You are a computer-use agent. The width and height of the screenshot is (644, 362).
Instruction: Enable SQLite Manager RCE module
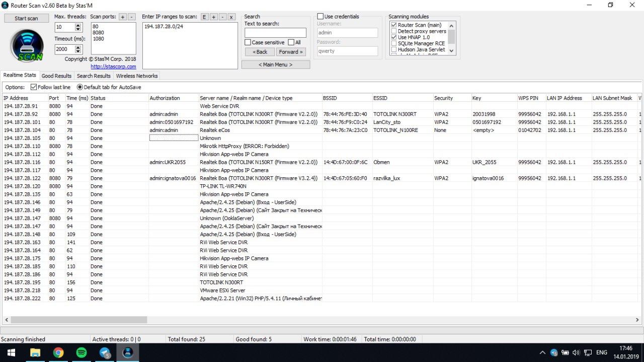pos(394,43)
